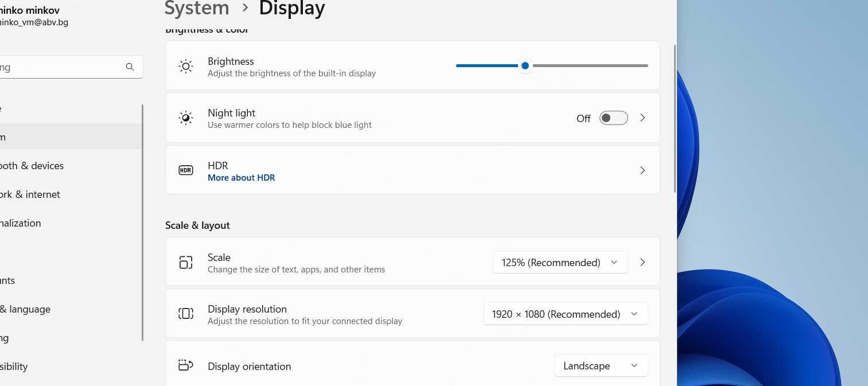868x386 pixels.
Task: Click the Scale row icon
Action: pyautogui.click(x=186, y=263)
